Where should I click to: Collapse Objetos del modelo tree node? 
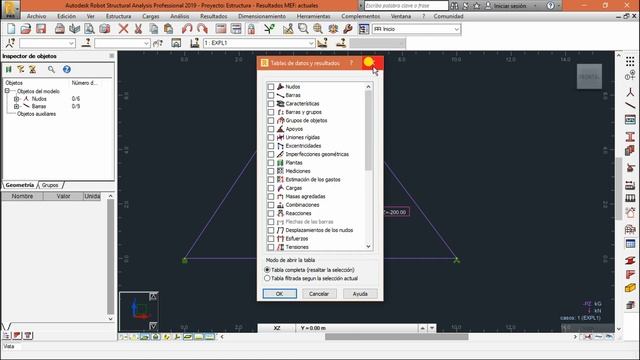click(7, 91)
